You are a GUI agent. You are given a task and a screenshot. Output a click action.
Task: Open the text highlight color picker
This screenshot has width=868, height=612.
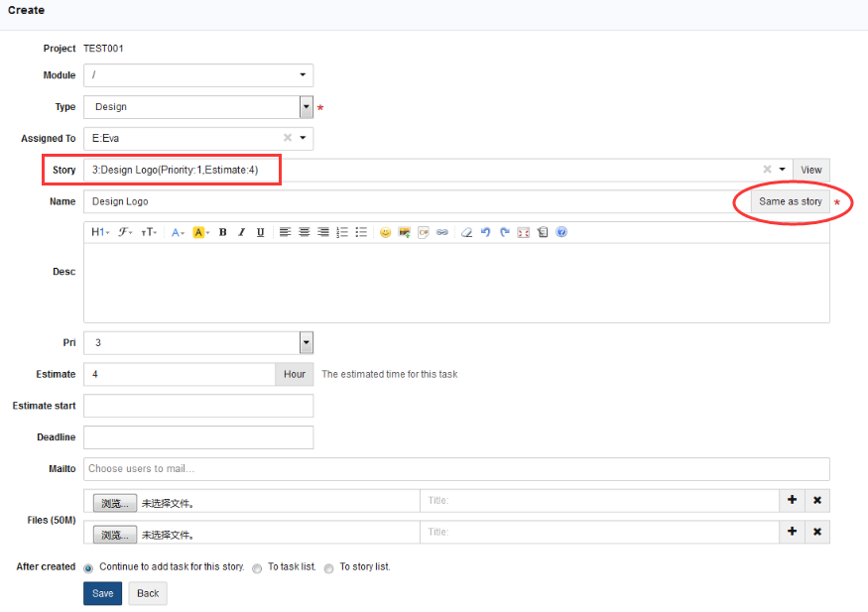click(200, 232)
